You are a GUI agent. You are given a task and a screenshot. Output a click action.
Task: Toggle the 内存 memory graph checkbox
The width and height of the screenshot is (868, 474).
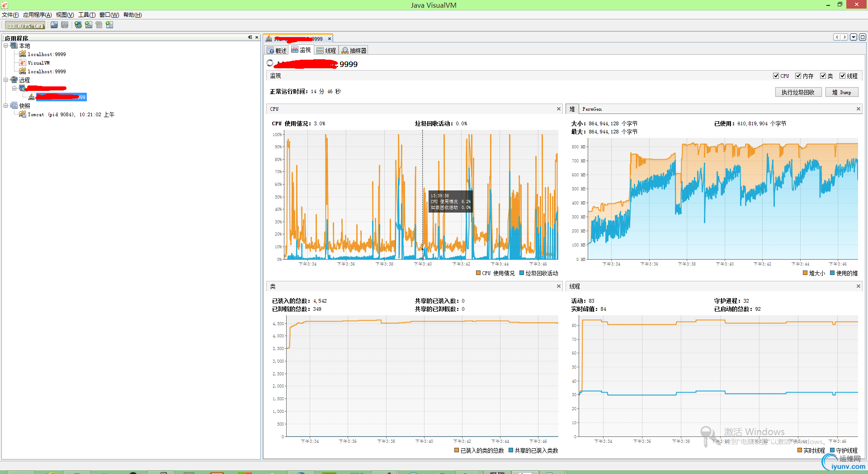coord(798,76)
